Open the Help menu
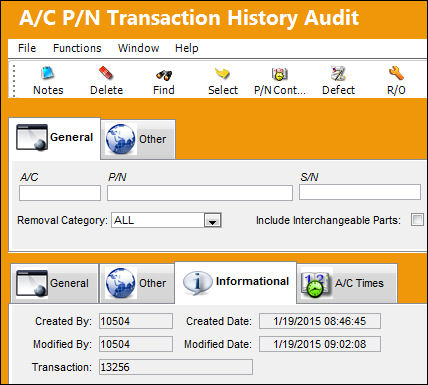Image resolution: width=428 pixels, height=385 pixels. point(187,48)
